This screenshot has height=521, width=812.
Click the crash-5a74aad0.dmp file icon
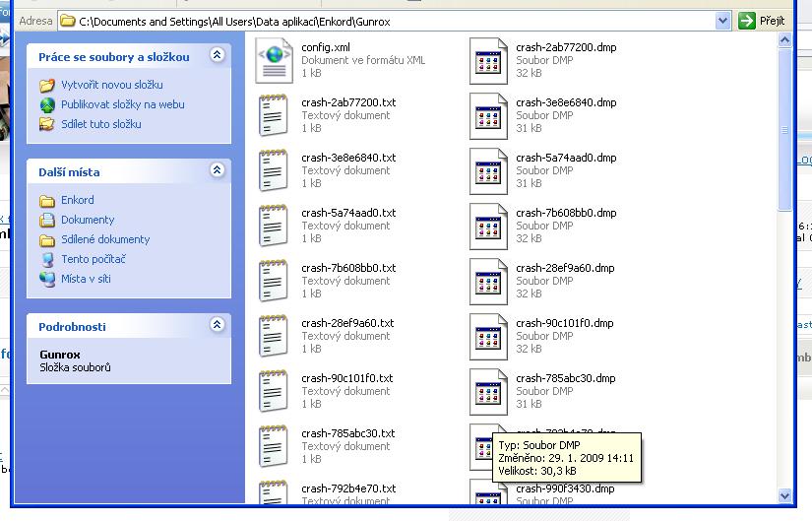[488, 170]
